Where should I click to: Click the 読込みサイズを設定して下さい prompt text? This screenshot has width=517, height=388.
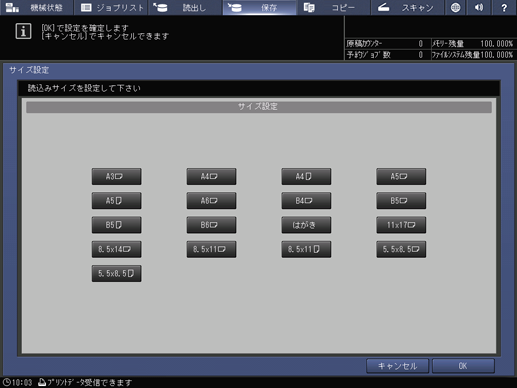[x=84, y=88]
